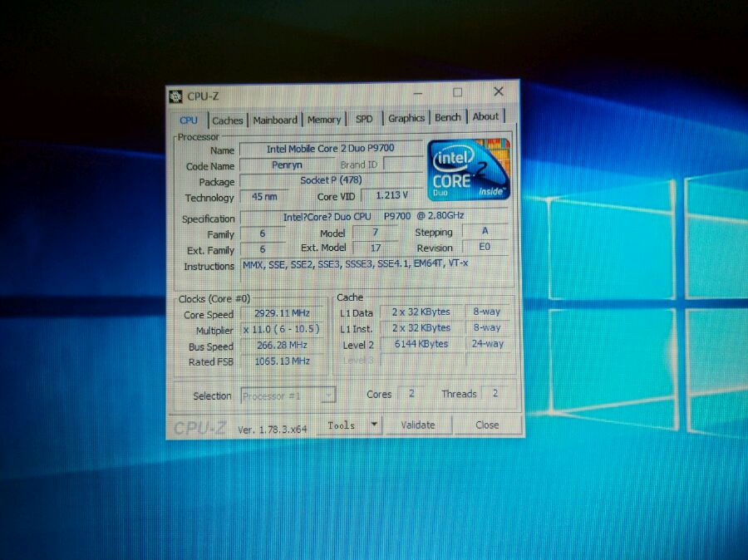The image size is (748, 560).
Task: Open the Mainboard tab
Action: (275, 120)
